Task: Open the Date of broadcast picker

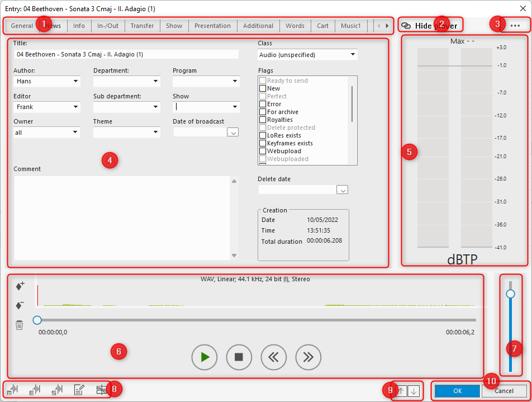Action: click(233, 133)
